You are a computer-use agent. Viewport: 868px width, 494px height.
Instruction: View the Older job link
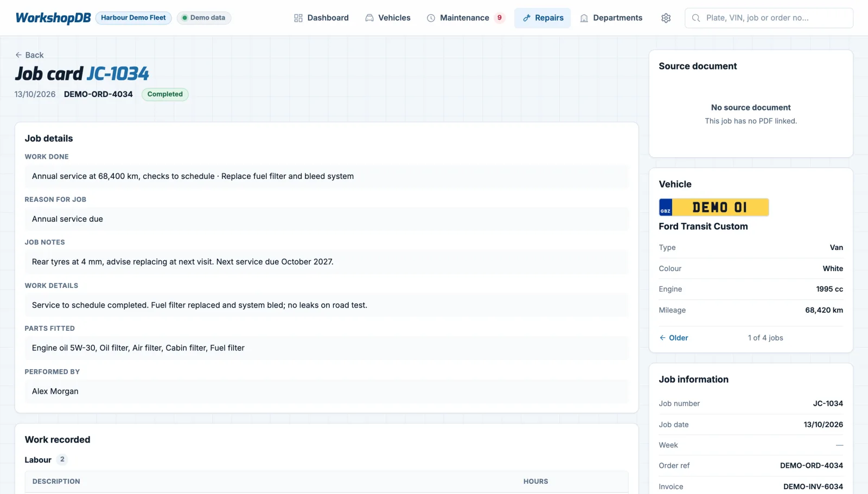674,338
